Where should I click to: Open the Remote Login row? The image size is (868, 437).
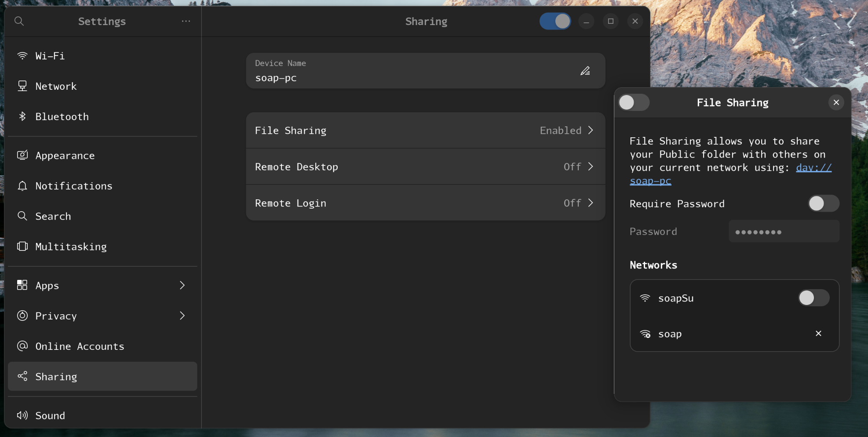(425, 203)
